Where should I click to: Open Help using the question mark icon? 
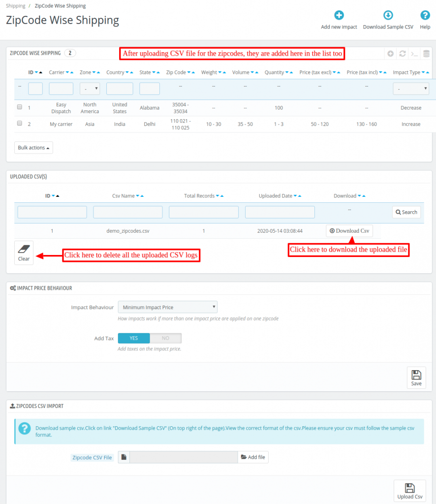tap(424, 15)
